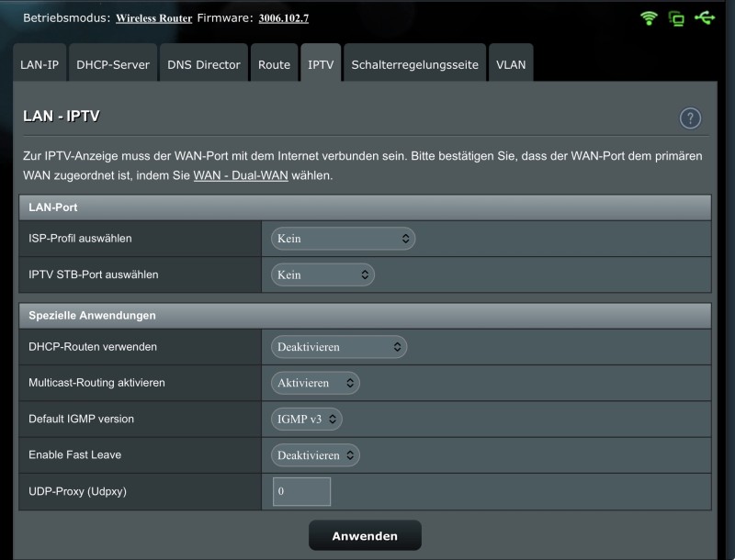Open the DHCP-Routen verwenden dropdown
Viewport: 735px width, 560px height.
338,347
